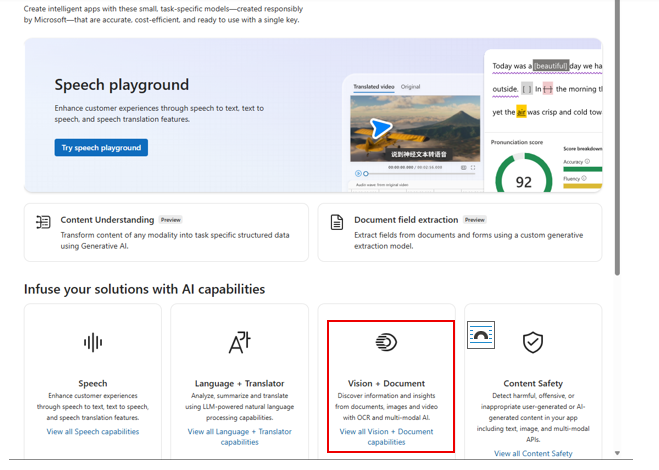
Task: Click the Content Safety card title
Action: (x=533, y=383)
